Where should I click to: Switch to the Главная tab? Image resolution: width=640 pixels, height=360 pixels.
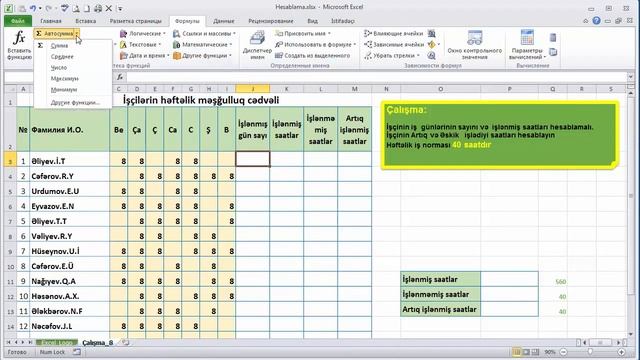51,21
